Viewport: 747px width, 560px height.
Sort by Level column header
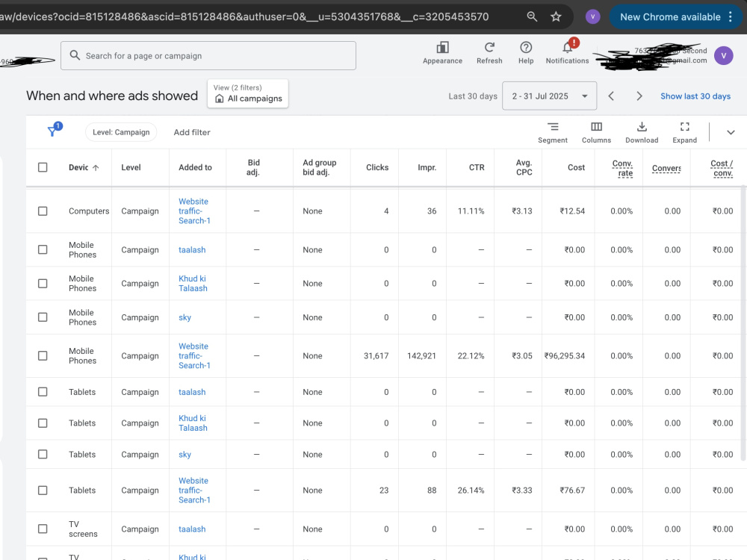pyautogui.click(x=131, y=167)
